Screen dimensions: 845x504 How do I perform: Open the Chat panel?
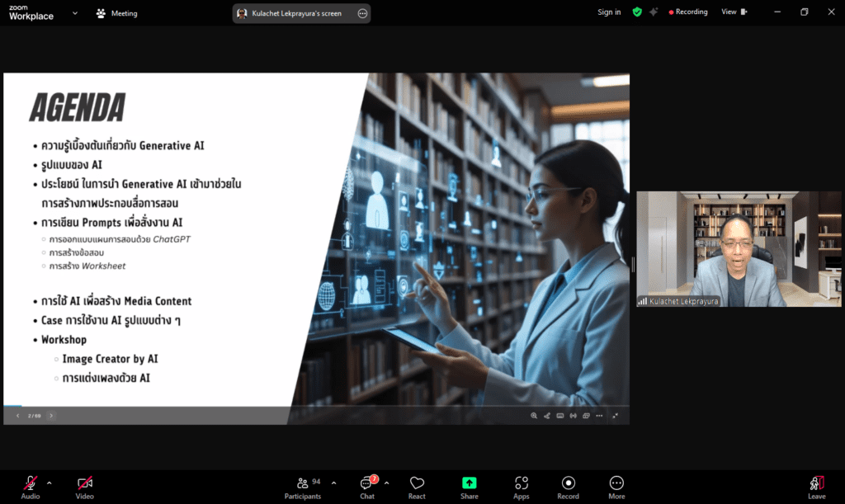tap(367, 487)
